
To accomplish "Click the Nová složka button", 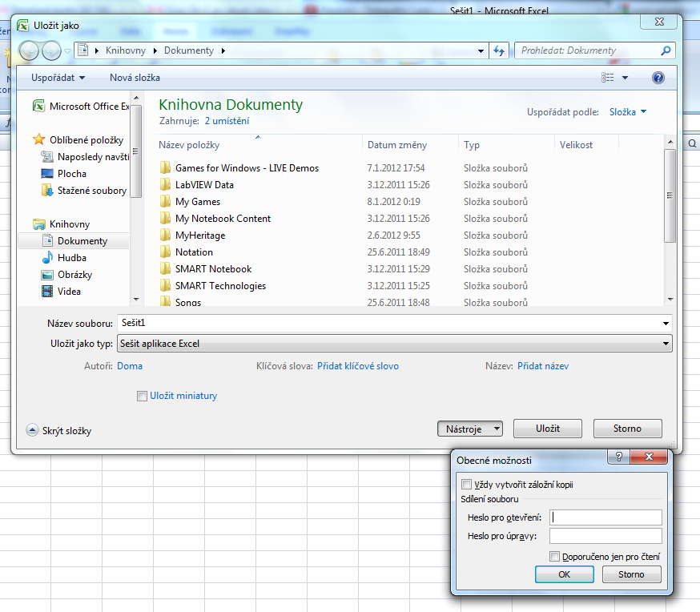I will [x=135, y=78].
